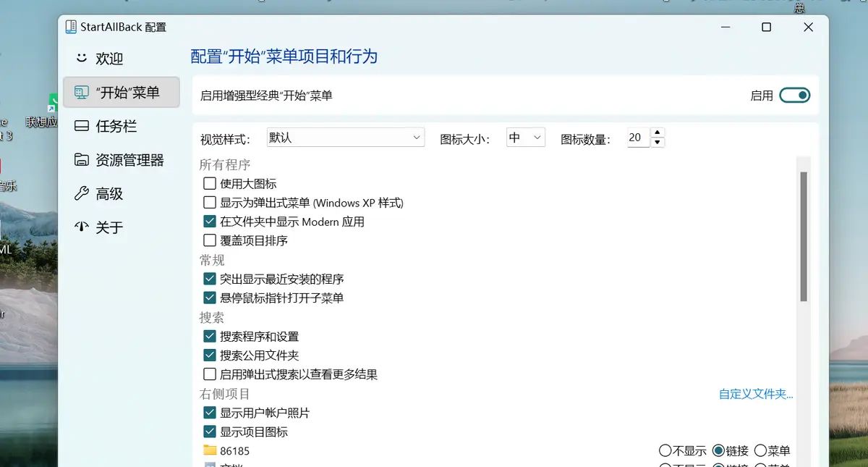The image size is (868, 467).
Task: Go to the 高级 section
Action: 122,193
